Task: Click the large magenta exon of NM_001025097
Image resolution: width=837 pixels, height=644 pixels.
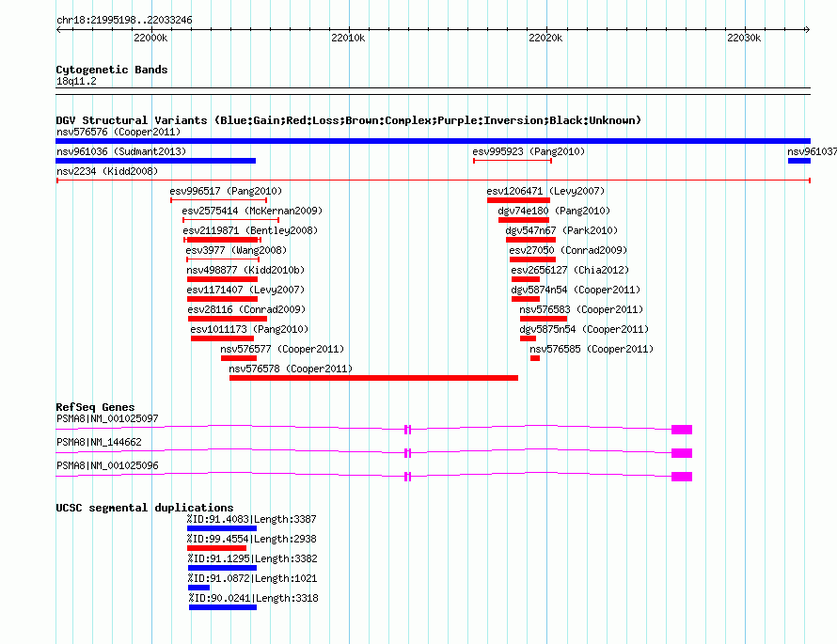Action: (682, 430)
